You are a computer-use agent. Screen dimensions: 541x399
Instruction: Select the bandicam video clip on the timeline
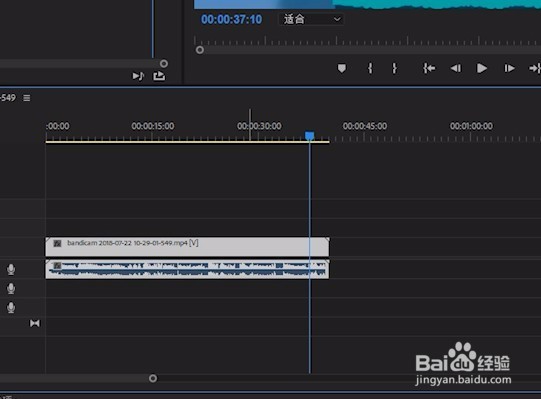[x=187, y=246]
